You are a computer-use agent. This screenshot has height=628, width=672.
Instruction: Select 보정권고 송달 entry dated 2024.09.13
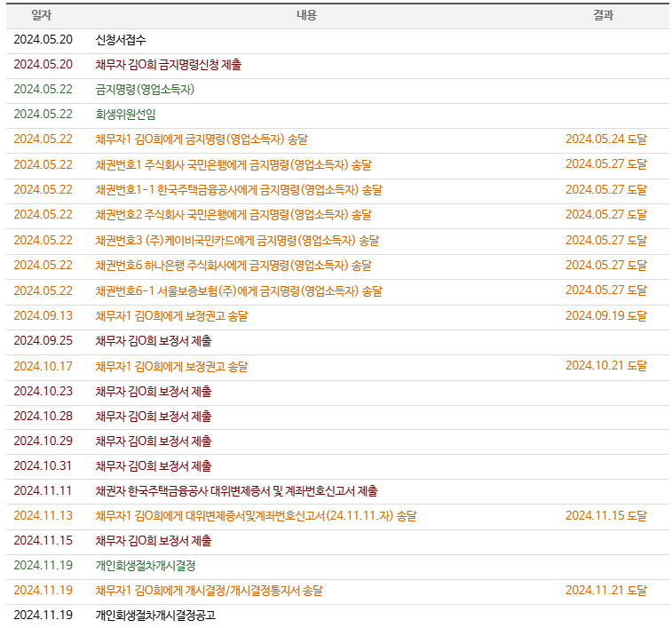click(172, 316)
